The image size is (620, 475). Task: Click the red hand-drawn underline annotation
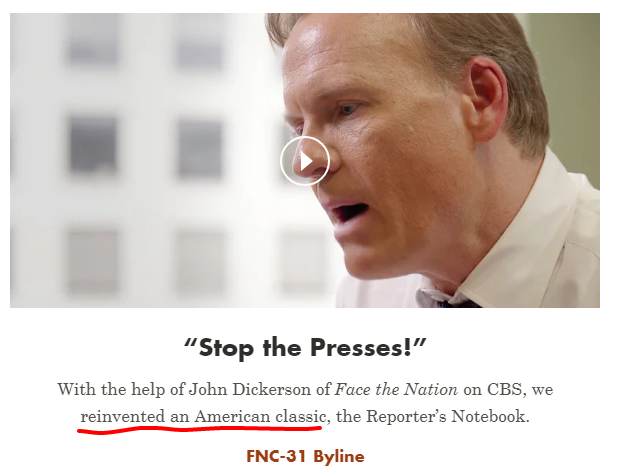[200, 428]
